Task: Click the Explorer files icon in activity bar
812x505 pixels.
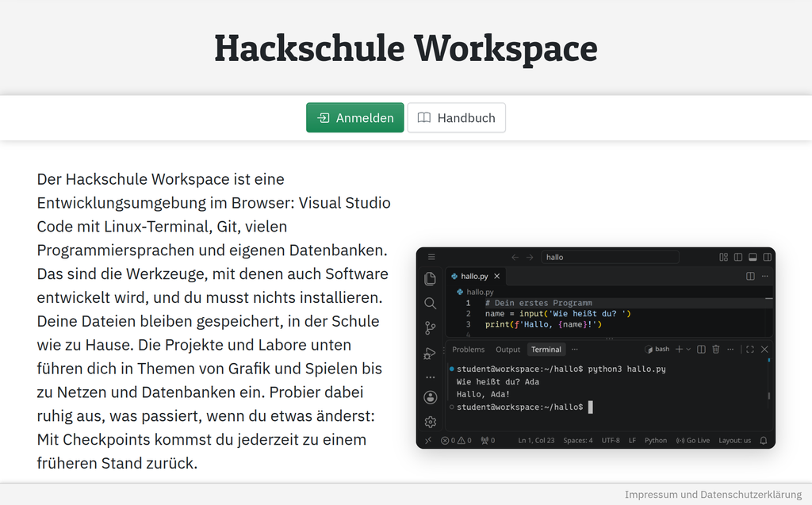Action: tap(431, 278)
